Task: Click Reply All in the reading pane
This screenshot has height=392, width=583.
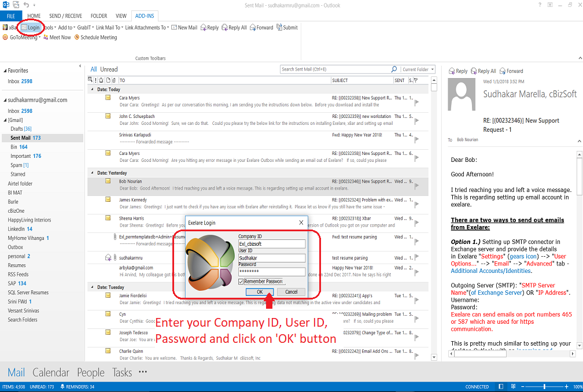Action: tap(484, 71)
